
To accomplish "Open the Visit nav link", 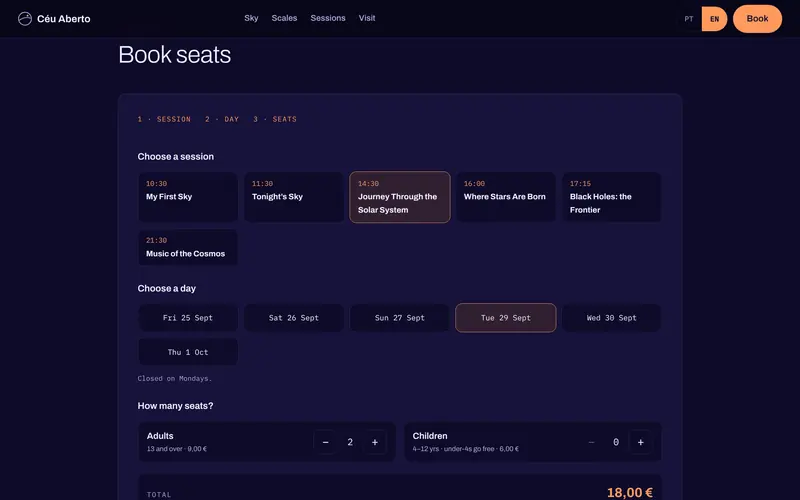I will (x=367, y=18).
